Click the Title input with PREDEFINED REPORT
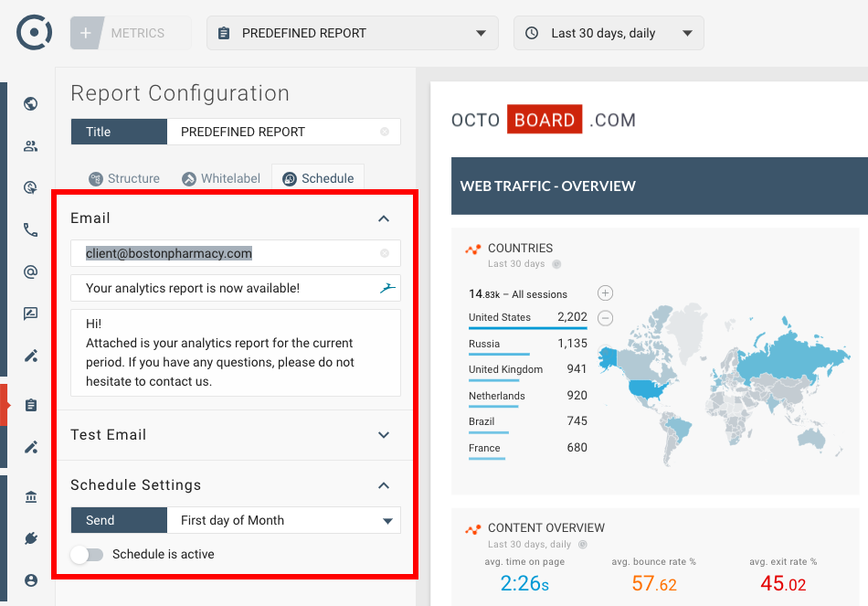Image resolution: width=868 pixels, height=606 pixels. [x=283, y=132]
